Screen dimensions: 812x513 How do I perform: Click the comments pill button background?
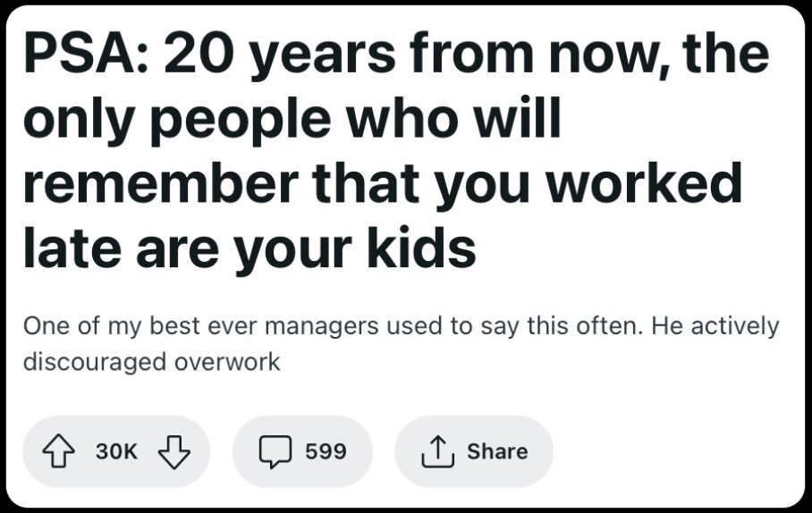point(302,451)
